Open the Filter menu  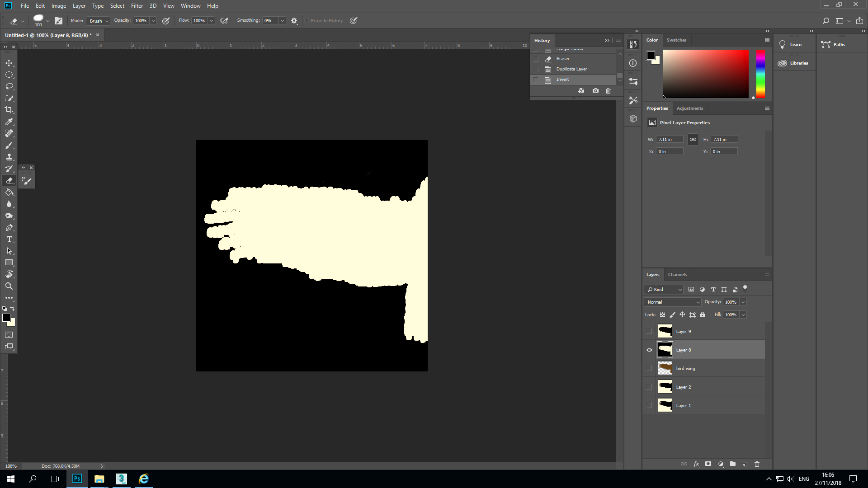tap(137, 6)
